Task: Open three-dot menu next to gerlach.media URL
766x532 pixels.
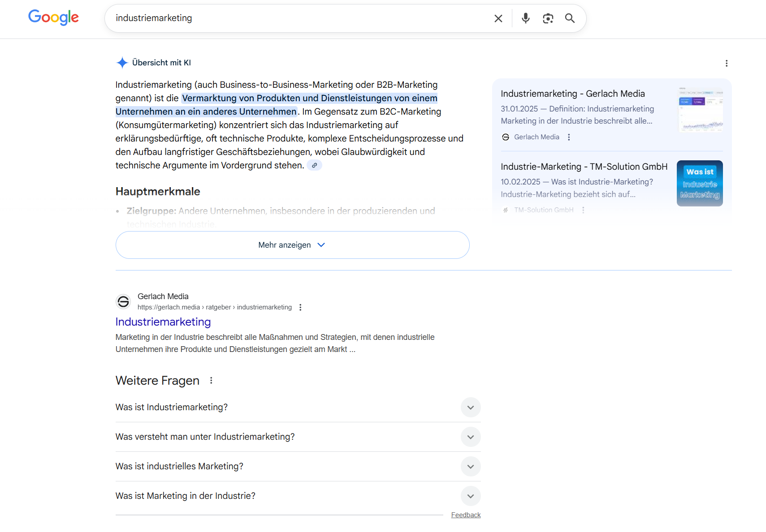Action: point(300,307)
